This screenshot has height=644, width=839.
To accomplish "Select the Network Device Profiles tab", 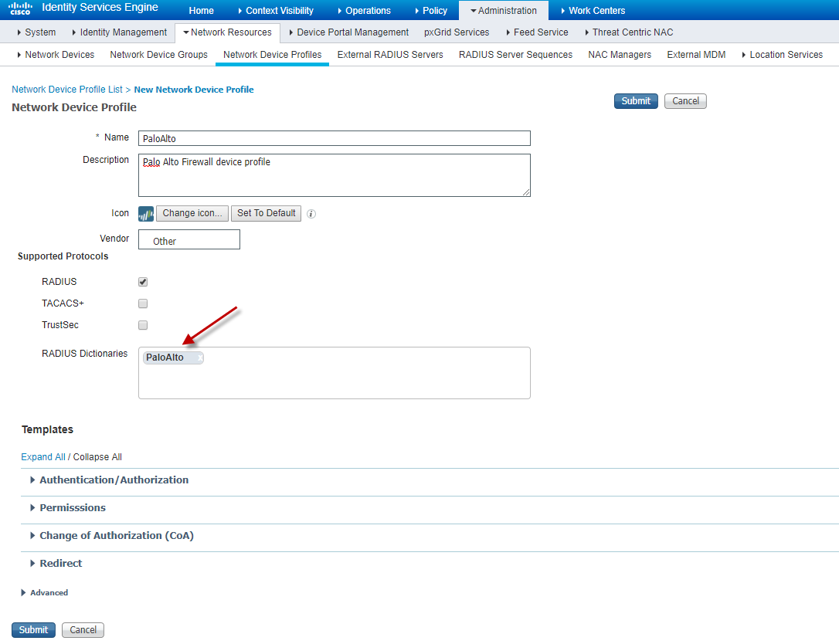I will pyautogui.click(x=273, y=55).
